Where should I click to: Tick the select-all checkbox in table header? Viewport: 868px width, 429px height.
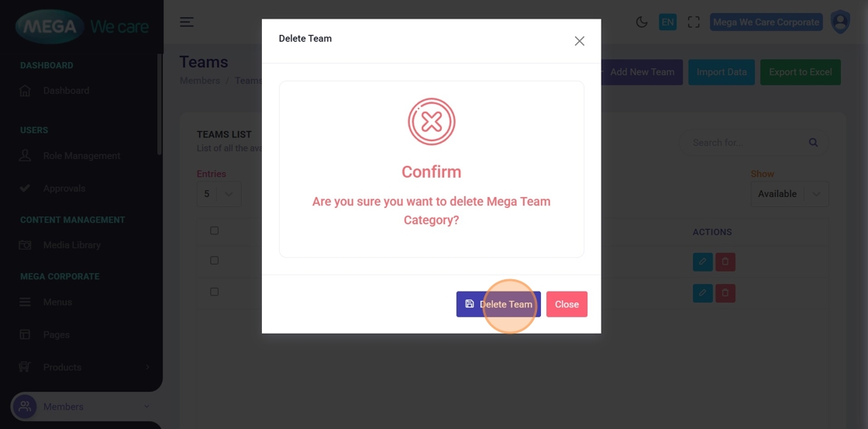coord(215,230)
